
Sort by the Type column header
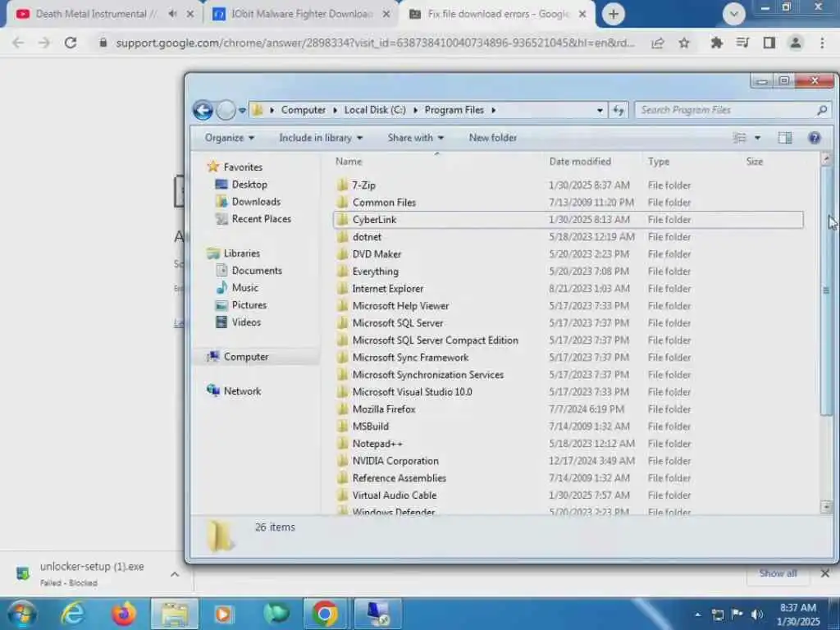click(x=659, y=162)
